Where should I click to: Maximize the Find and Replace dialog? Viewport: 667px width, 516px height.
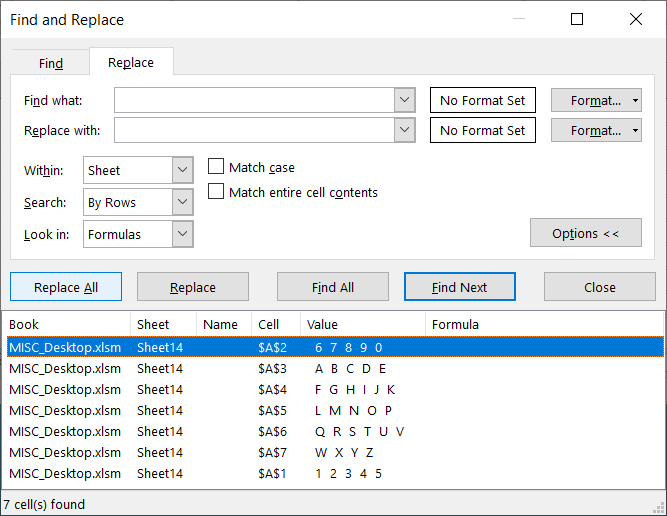point(577,19)
